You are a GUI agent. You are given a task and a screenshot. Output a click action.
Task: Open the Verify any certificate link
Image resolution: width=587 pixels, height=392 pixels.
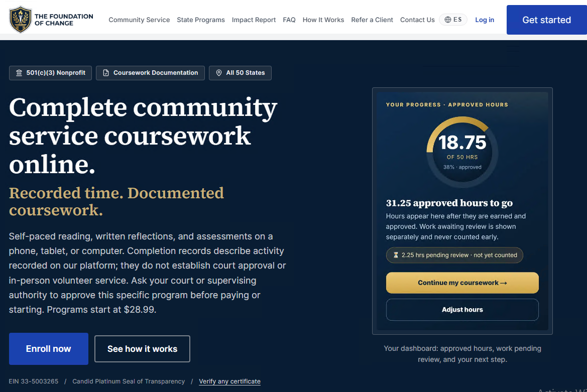point(229,381)
